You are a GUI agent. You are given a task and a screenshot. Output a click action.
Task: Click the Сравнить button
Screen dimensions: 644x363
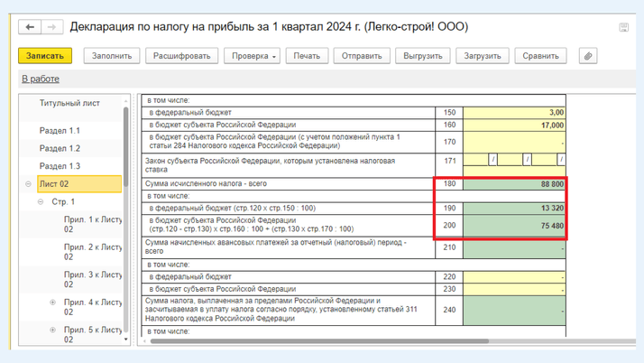[540, 56]
